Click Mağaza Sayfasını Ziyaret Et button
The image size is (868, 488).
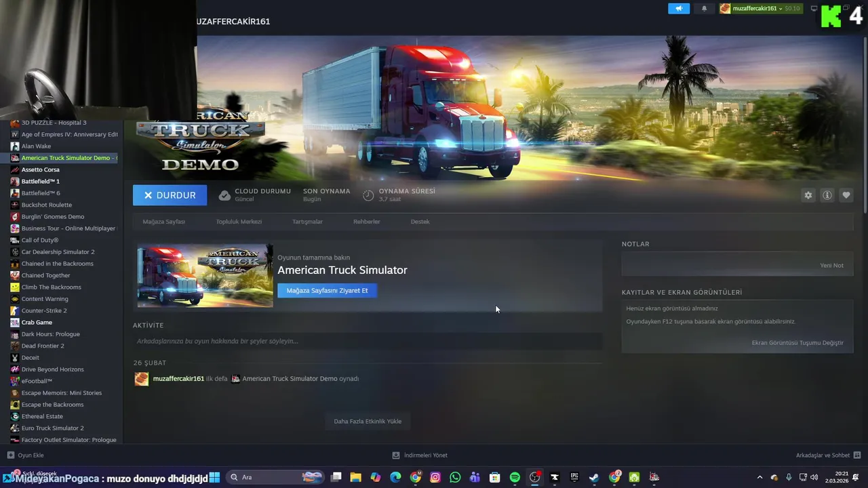pos(327,291)
